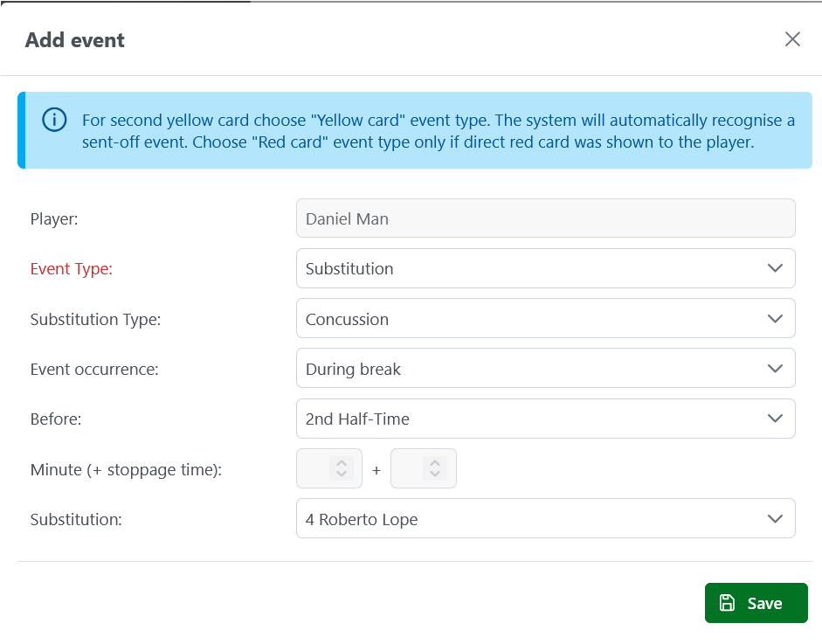Click the Event occurrence label

point(94,370)
